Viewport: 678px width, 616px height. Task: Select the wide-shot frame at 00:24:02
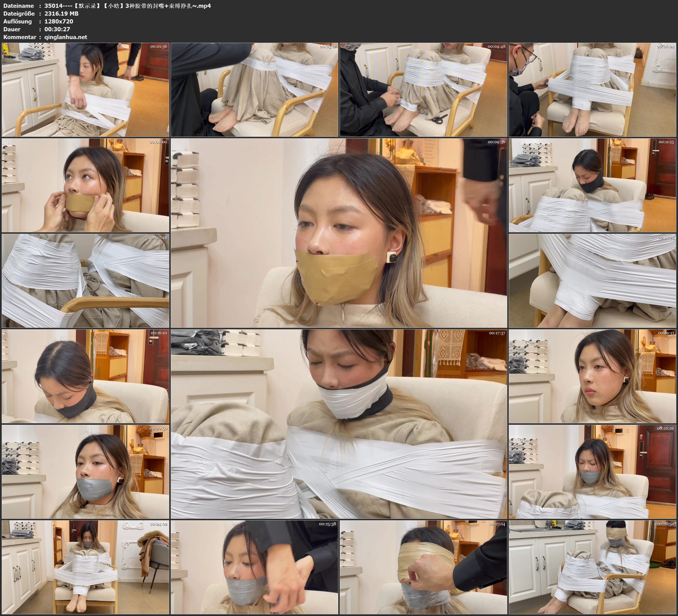(x=85, y=567)
